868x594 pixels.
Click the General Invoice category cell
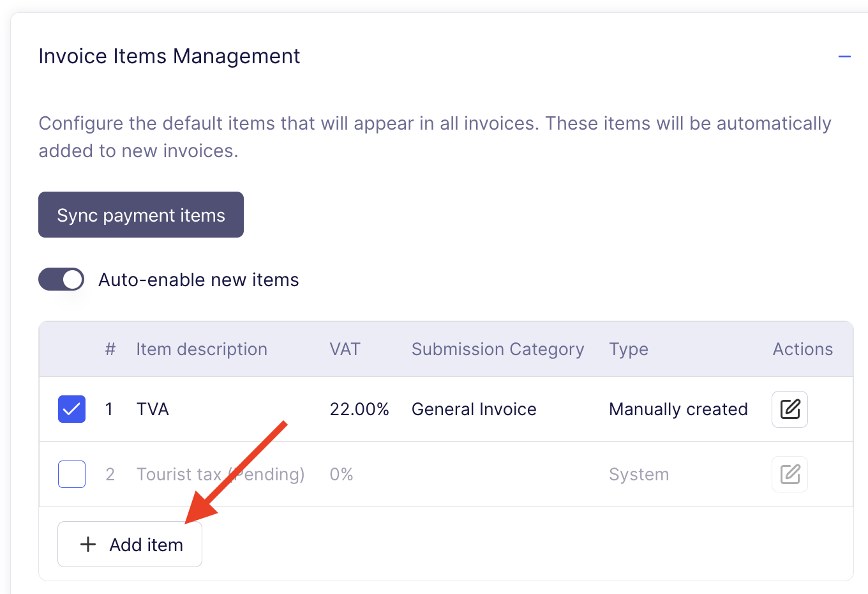(474, 409)
